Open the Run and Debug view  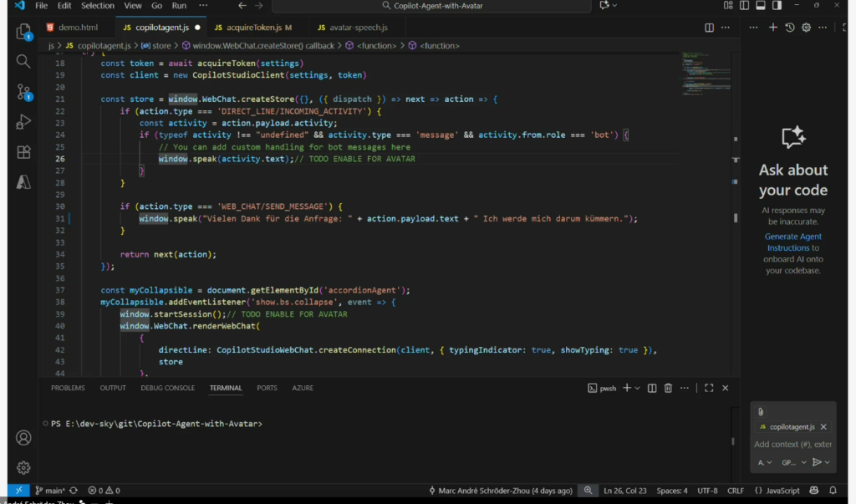tap(23, 122)
